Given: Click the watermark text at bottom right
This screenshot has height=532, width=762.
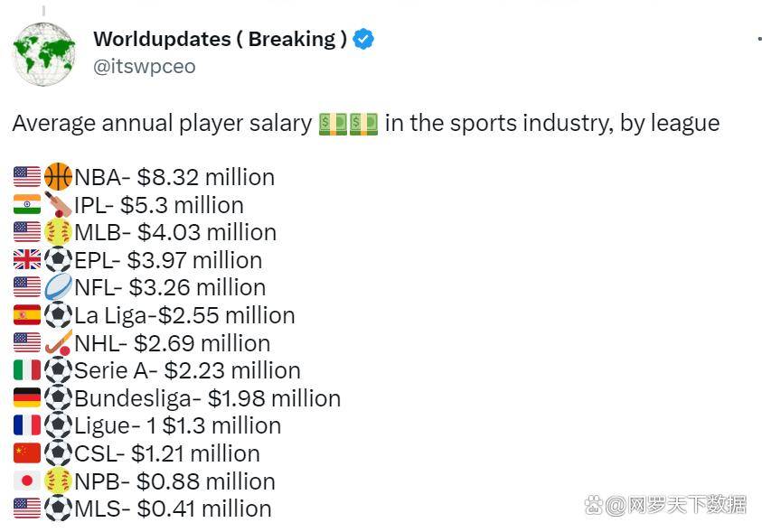Looking at the screenshot, I should 665,505.
